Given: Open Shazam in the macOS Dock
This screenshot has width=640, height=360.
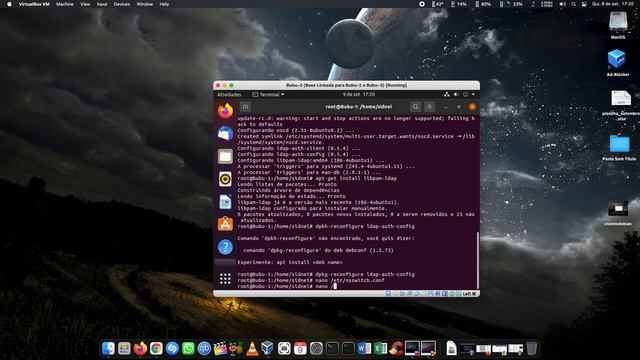Looking at the screenshot, I should tap(172, 348).
